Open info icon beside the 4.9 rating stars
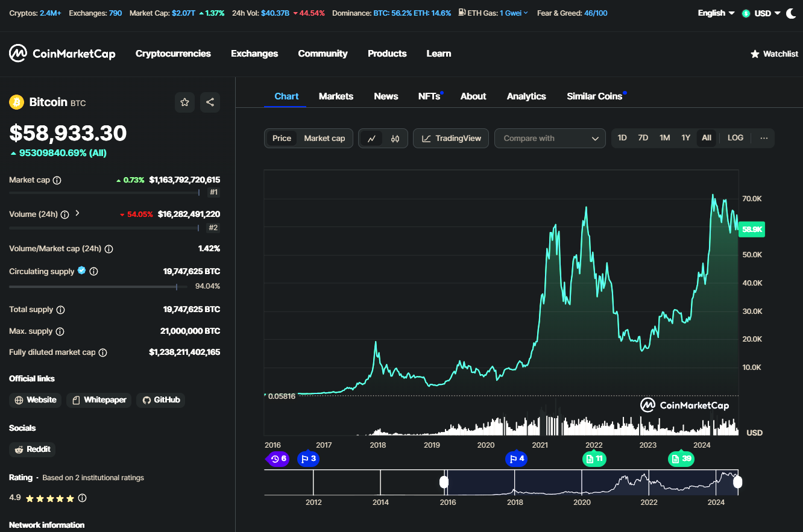 click(x=83, y=498)
